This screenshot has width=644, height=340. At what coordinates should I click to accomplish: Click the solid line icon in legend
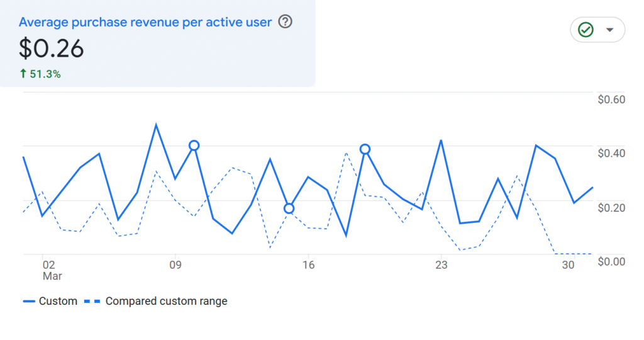point(28,301)
